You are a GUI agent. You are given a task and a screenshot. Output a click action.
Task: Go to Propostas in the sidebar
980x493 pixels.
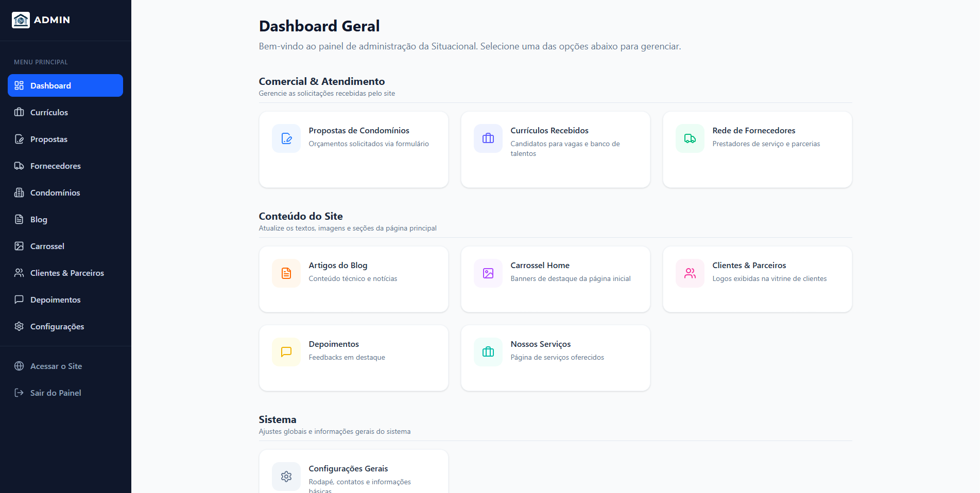click(65, 139)
